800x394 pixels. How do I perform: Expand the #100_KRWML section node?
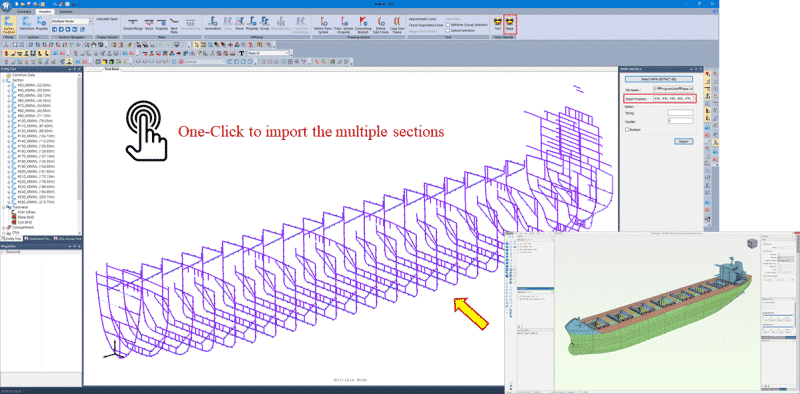[9, 121]
